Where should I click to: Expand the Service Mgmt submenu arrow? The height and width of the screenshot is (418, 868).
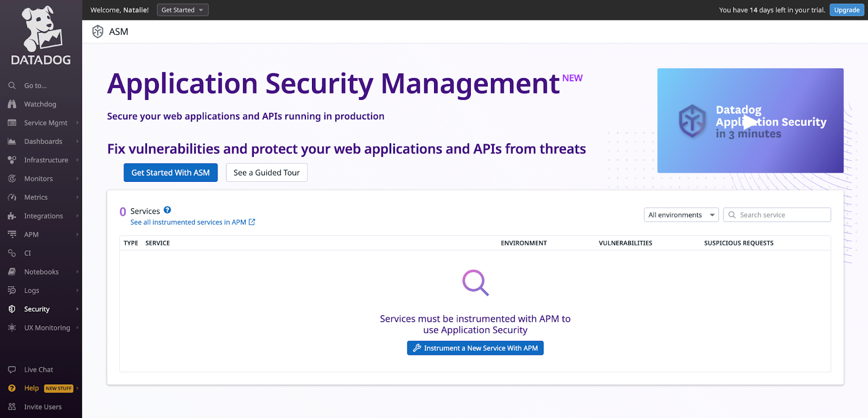point(78,123)
